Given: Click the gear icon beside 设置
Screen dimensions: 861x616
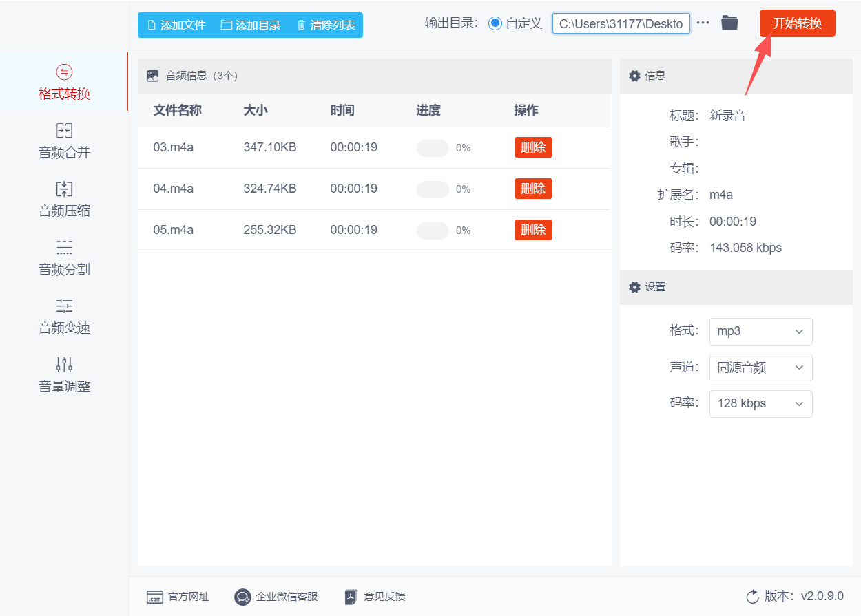Looking at the screenshot, I should click(x=634, y=287).
